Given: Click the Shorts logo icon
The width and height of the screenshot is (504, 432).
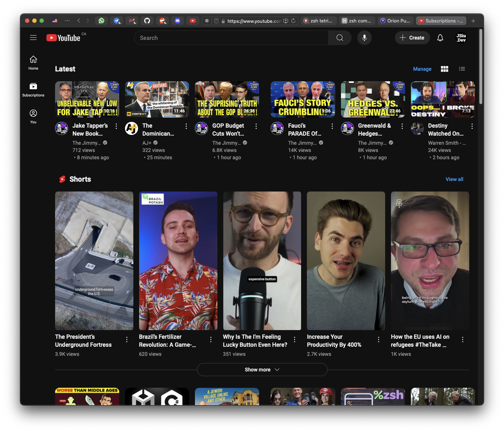Looking at the screenshot, I should (x=62, y=179).
